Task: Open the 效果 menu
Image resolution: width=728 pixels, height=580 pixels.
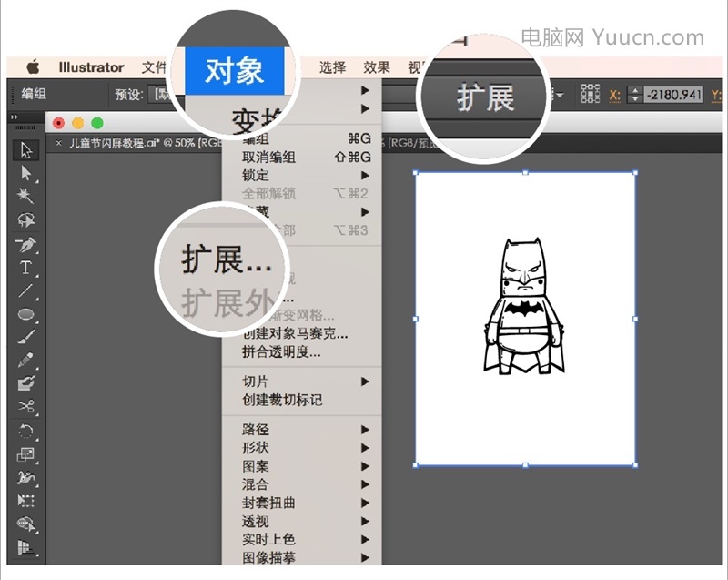Action: 377,67
